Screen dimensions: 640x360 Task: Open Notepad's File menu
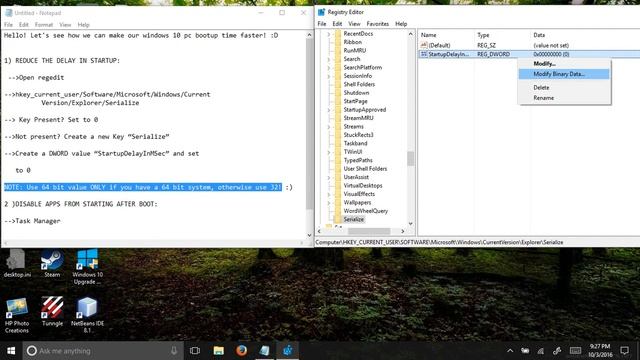point(8,24)
